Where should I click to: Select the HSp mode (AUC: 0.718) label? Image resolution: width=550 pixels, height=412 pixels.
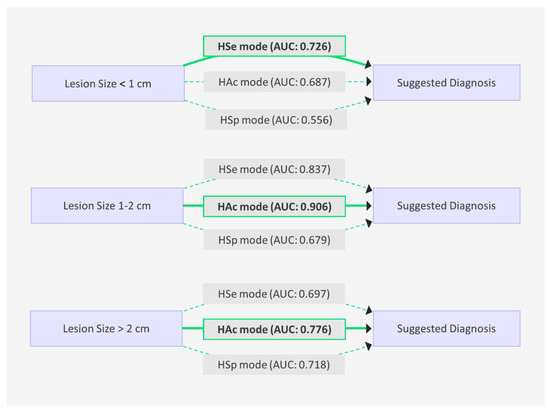tap(274, 365)
